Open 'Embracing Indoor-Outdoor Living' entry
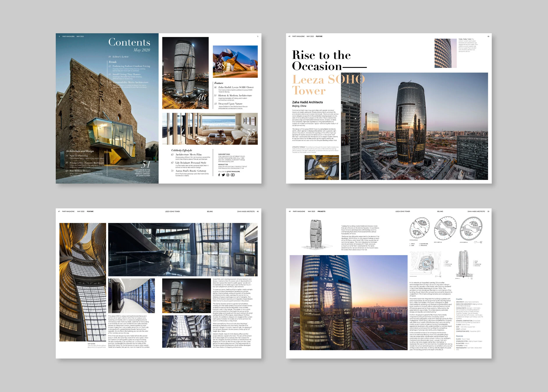The height and width of the screenshot is (392, 548). (x=131, y=66)
